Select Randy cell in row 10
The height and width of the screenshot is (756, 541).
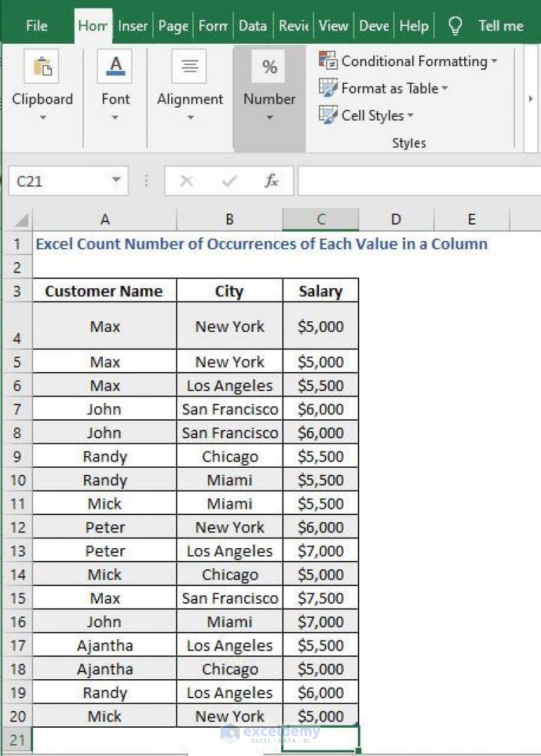coord(105,480)
